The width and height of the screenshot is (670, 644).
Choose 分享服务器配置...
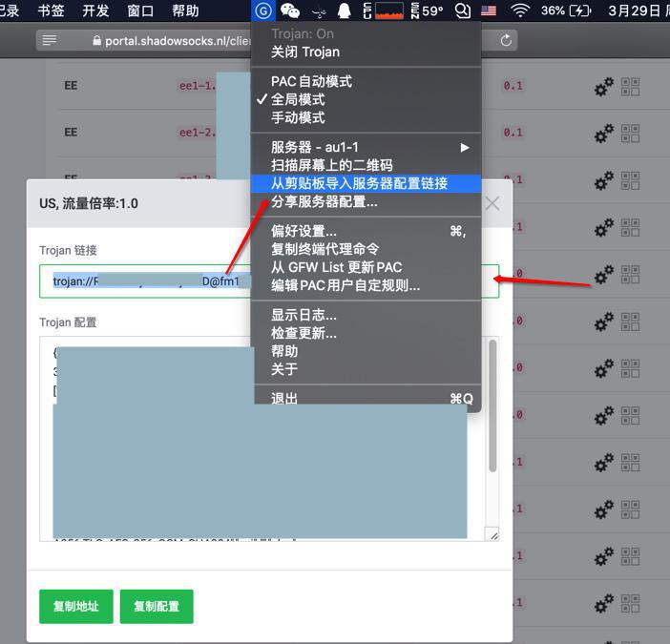366,201
